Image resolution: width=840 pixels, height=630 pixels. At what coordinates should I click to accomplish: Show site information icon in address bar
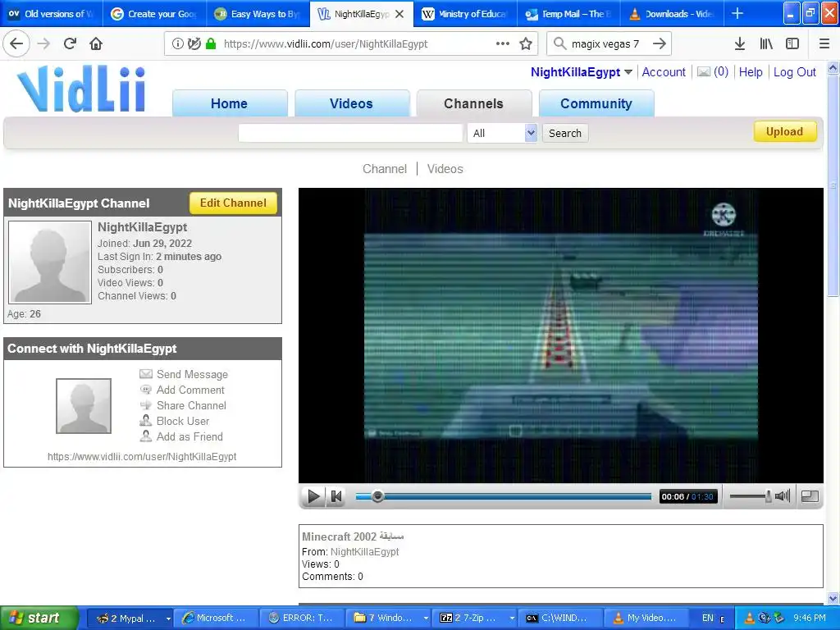(177, 44)
